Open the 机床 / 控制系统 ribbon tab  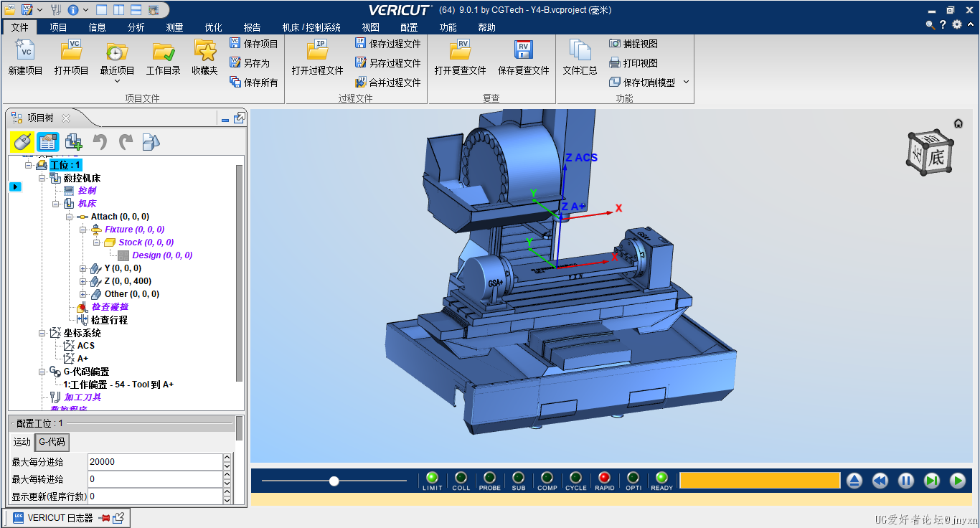(311, 27)
